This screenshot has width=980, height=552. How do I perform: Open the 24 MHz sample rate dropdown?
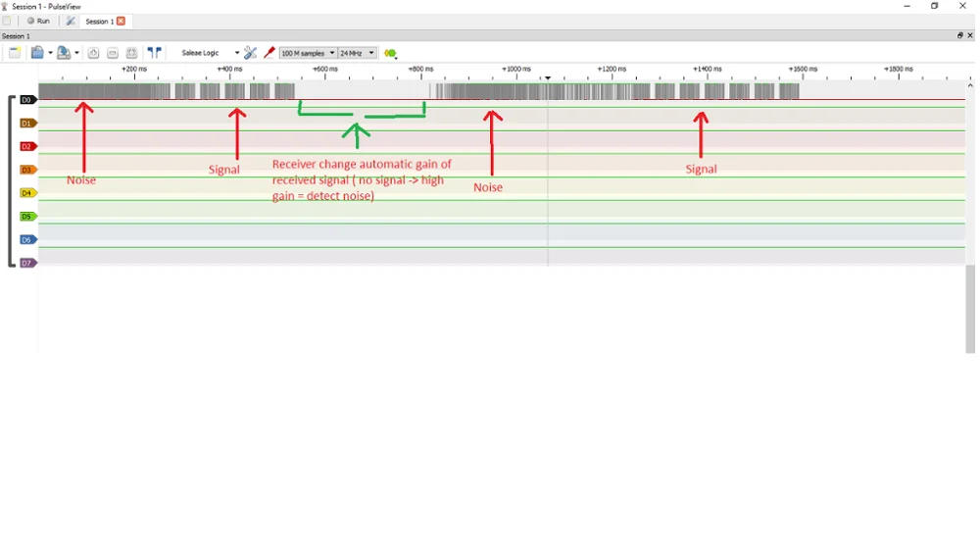[357, 53]
